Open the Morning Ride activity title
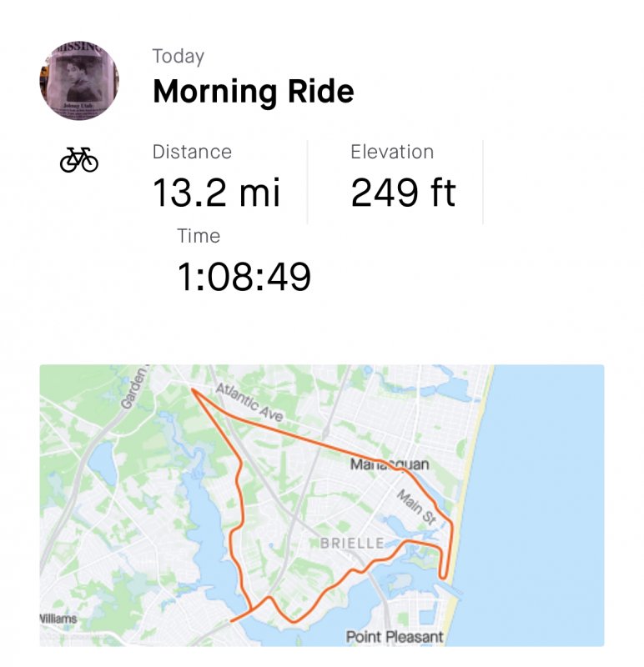 pos(253,92)
